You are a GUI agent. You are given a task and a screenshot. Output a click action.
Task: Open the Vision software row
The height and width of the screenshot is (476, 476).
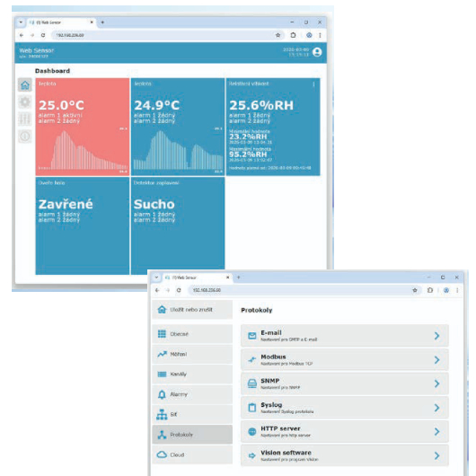(x=345, y=455)
